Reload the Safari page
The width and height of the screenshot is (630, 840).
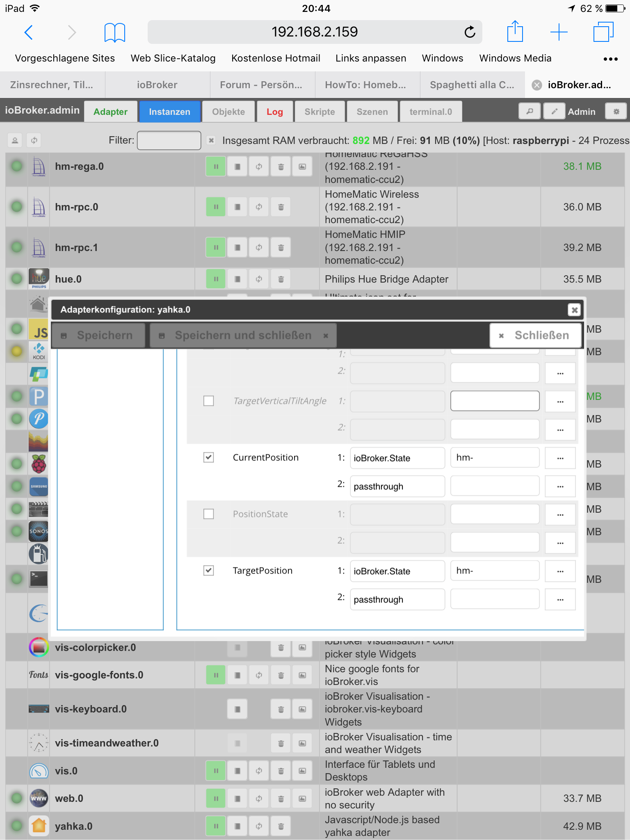[x=470, y=32]
